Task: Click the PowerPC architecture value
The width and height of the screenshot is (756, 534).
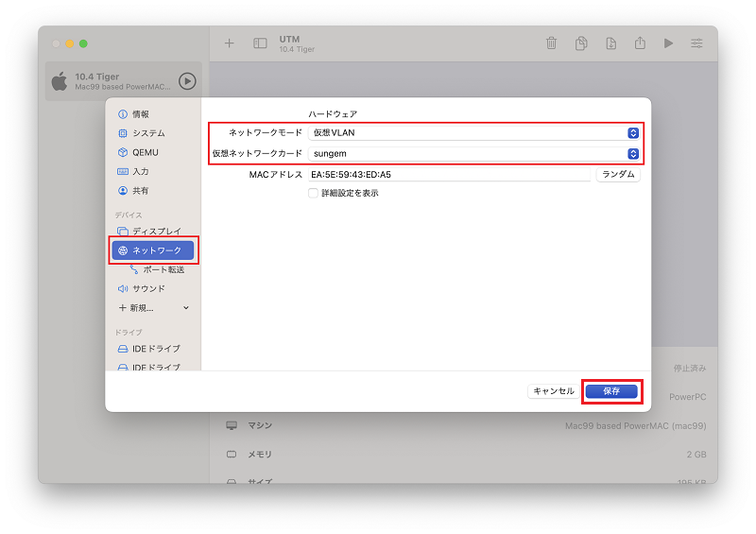Action: pyautogui.click(x=688, y=397)
